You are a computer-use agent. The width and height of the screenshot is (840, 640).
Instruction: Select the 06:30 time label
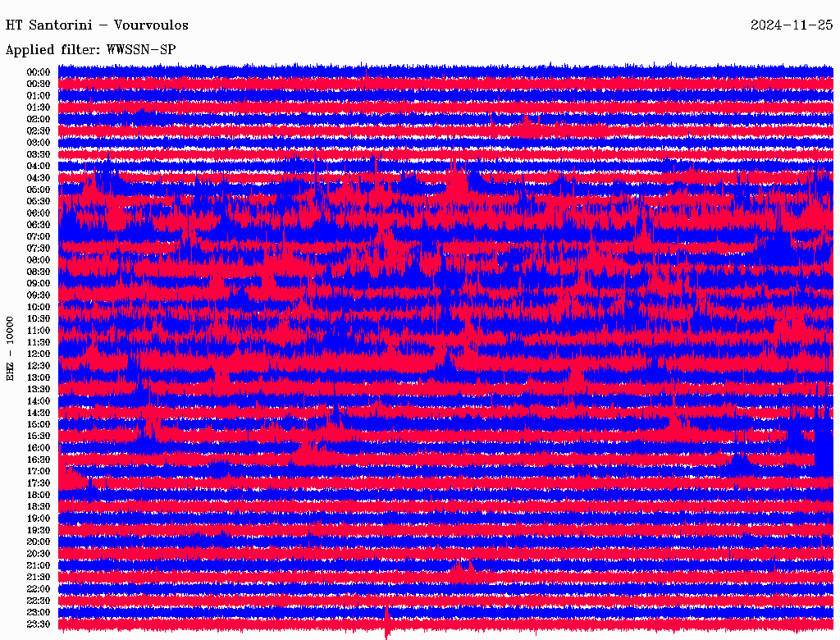coord(39,225)
